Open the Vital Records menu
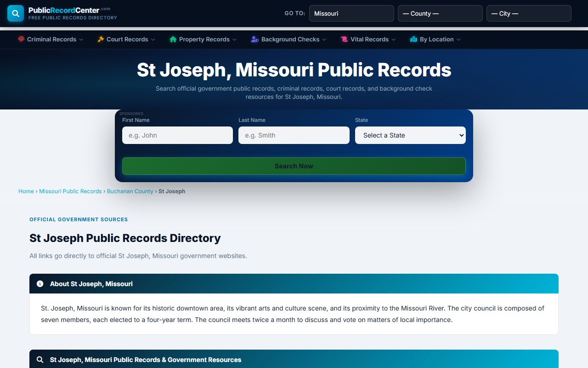Viewport: 588px width, 368px height. [x=368, y=40]
